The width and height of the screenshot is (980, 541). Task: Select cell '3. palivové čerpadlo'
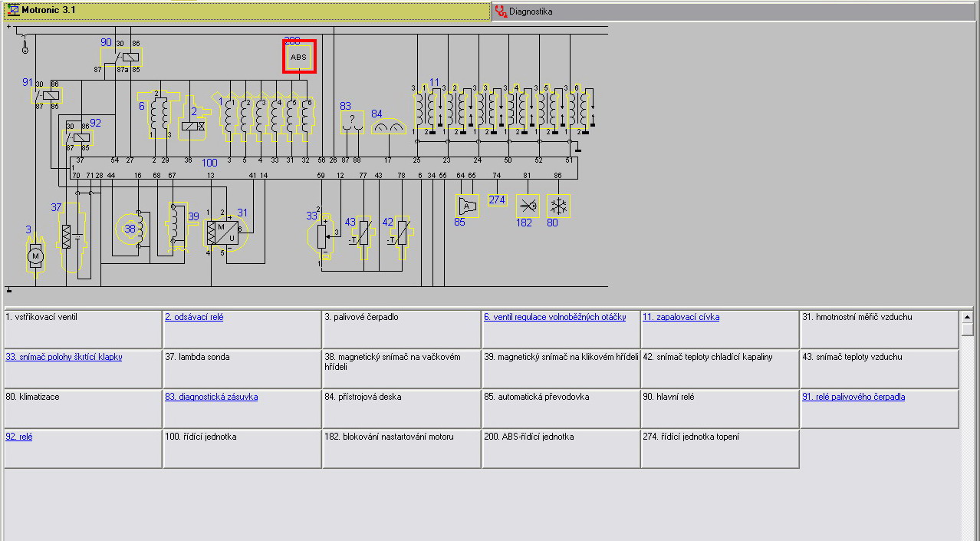[402, 328]
